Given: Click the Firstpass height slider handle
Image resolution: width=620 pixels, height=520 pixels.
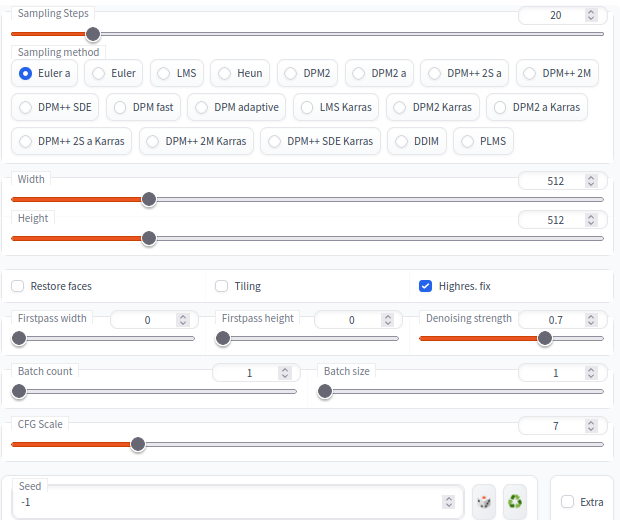Looking at the screenshot, I should click(x=223, y=338).
